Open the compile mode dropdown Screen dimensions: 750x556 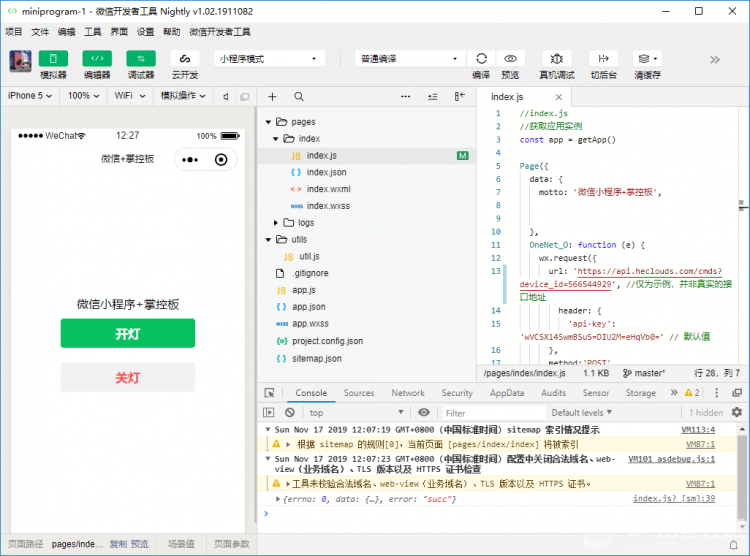click(x=410, y=59)
